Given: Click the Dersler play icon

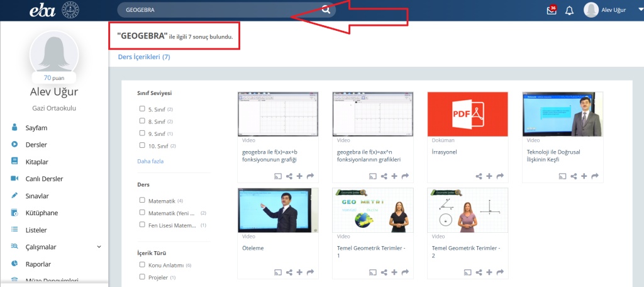Looking at the screenshot, I should 14,144.
